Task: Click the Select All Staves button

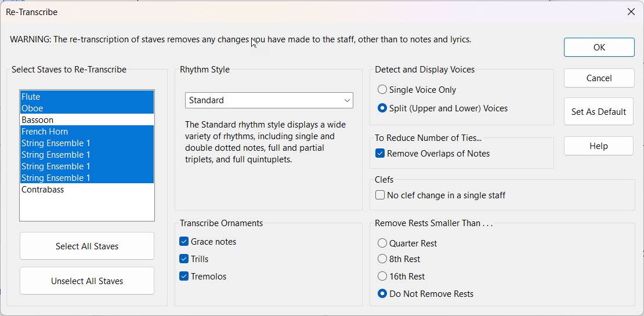Action: click(87, 246)
